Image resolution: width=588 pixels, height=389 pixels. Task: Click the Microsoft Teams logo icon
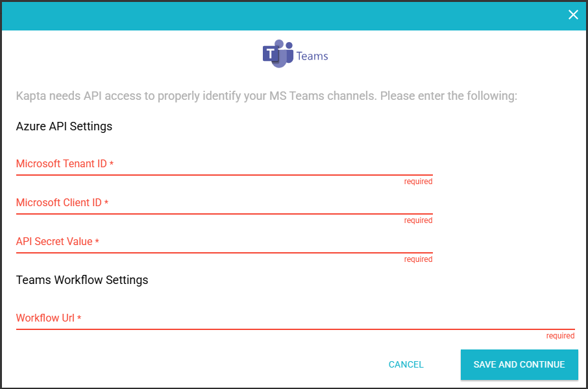pyautogui.click(x=278, y=55)
